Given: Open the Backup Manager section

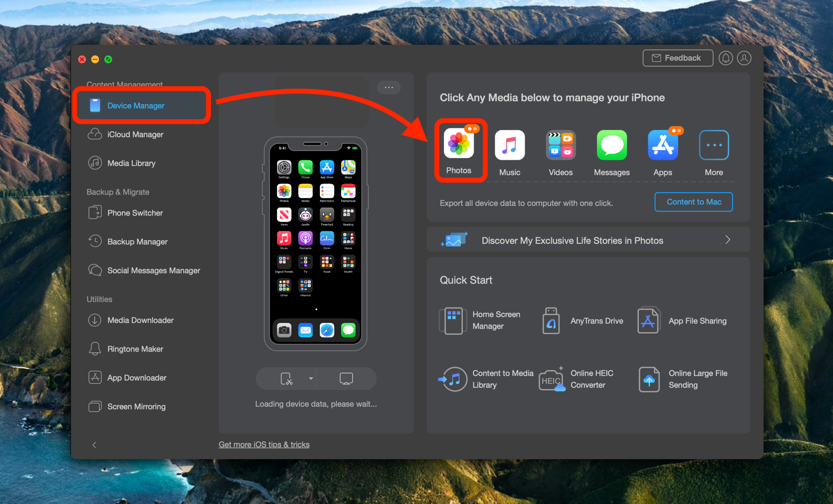Looking at the screenshot, I should pyautogui.click(x=137, y=241).
